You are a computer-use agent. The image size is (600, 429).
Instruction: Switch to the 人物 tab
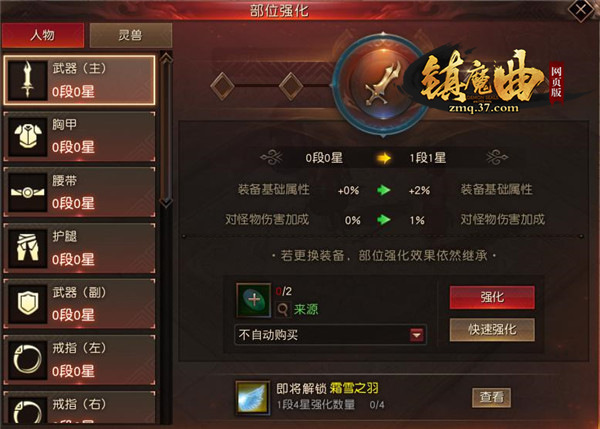click(43, 35)
